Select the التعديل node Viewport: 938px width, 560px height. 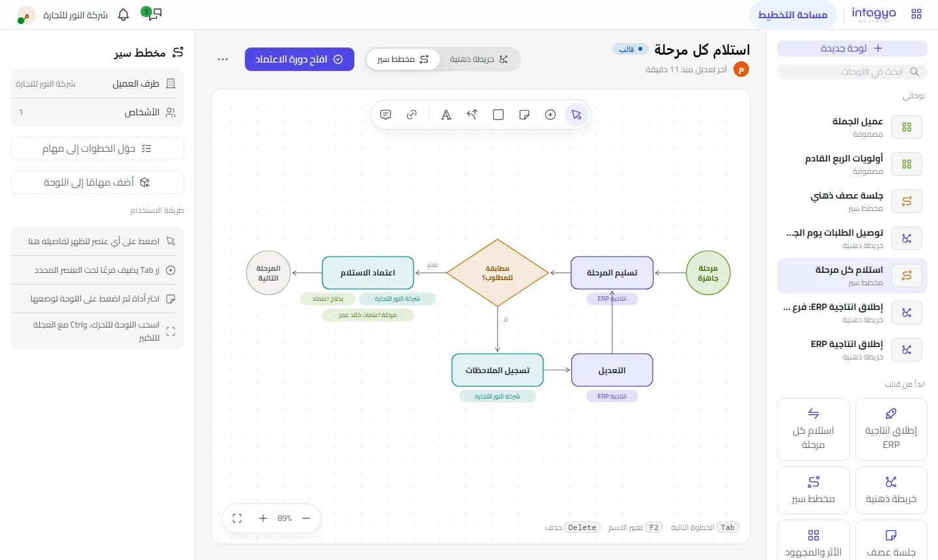pos(612,370)
